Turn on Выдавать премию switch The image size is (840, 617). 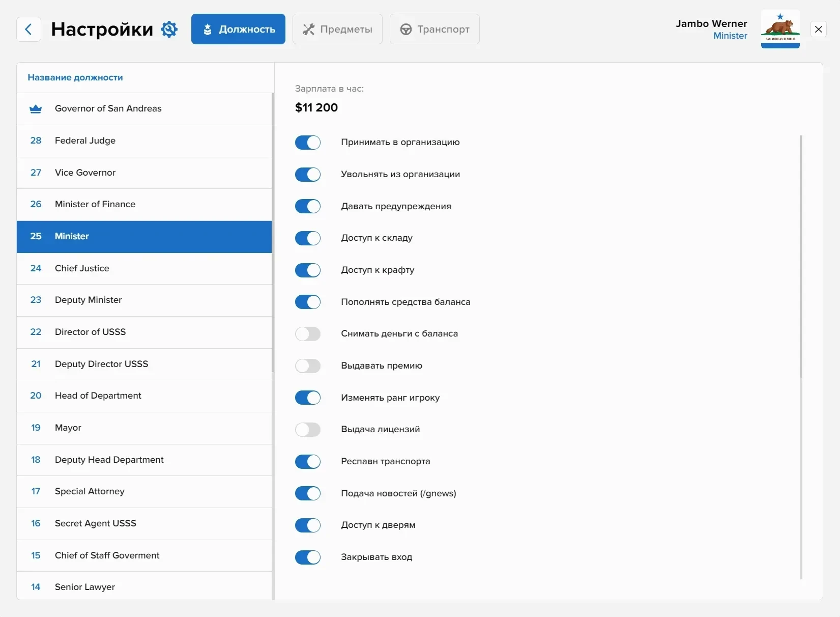coord(308,366)
